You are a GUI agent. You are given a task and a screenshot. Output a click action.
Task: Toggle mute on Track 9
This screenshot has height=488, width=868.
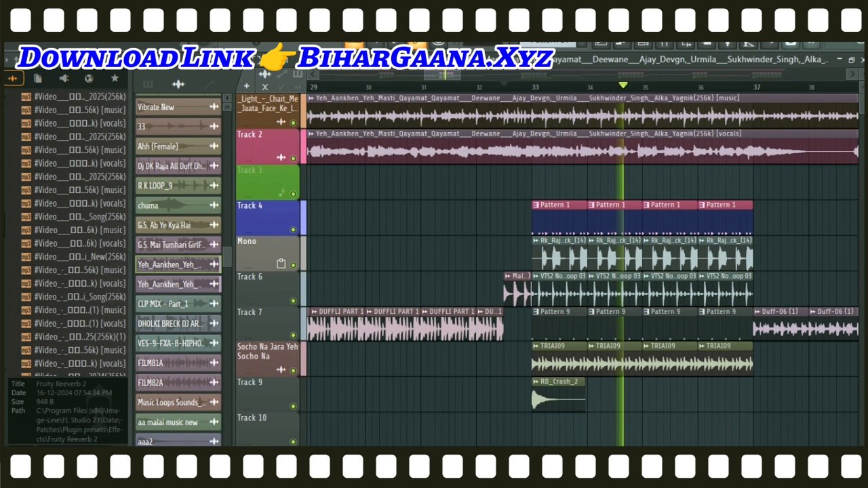(x=293, y=407)
